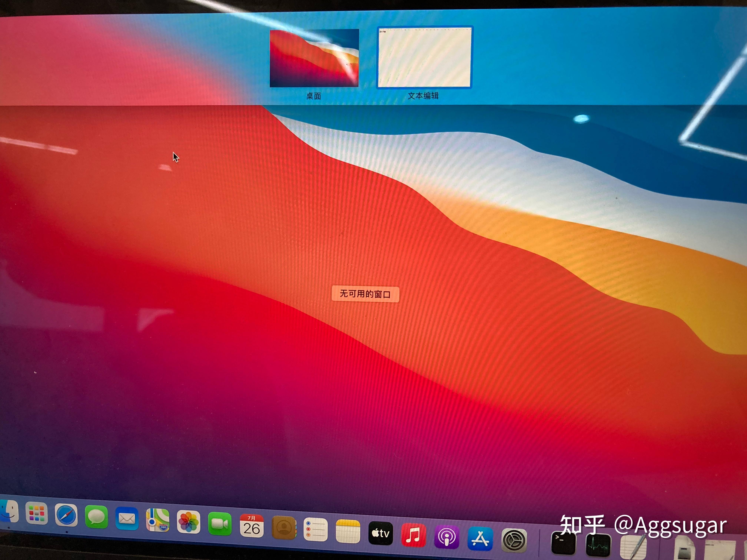Image resolution: width=747 pixels, height=560 pixels.
Task: Click the 无可用的窗口 message
Action: click(365, 294)
